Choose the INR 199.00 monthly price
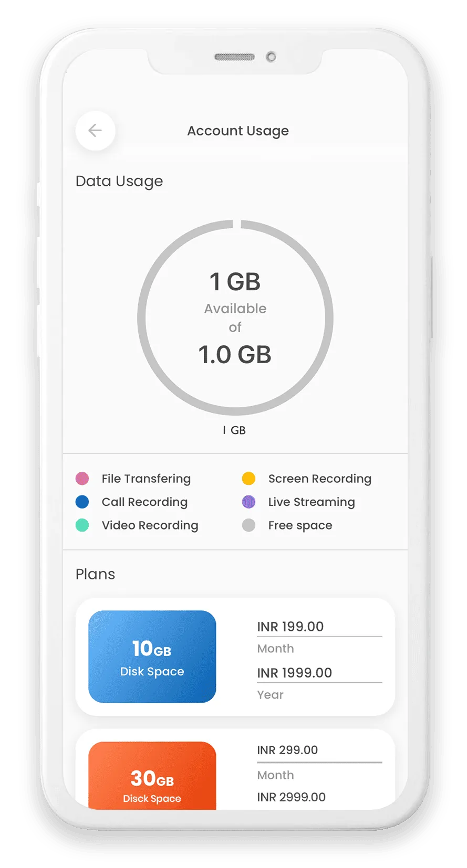This screenshot has height=868, width=467. point(290,627)
